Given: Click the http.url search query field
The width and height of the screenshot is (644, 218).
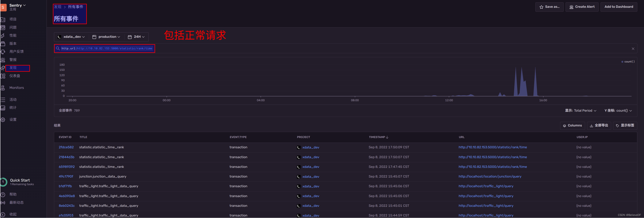Looking at the screenshot, I should (x=107, y=48).
